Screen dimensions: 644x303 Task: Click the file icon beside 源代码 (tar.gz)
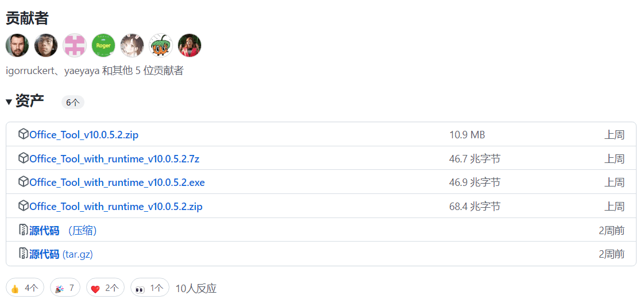(24, 254)
